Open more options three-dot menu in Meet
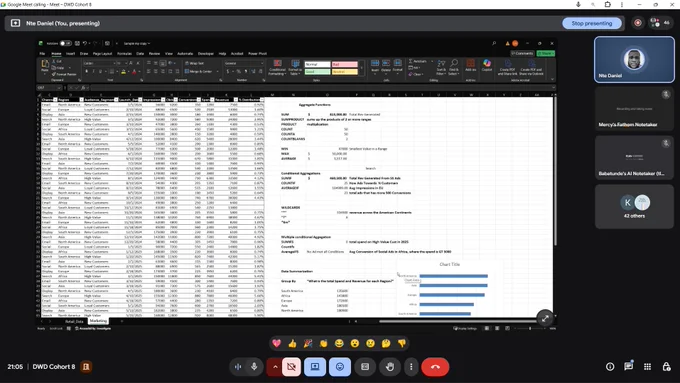This screenshot has height=383, width=680. point(411,367)
